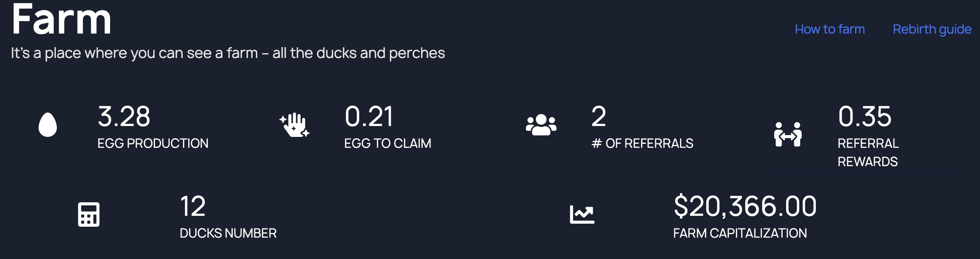Click the egg icon beside Egg Production
Screen dimensions: 980x259
click(x=48, y=125)
